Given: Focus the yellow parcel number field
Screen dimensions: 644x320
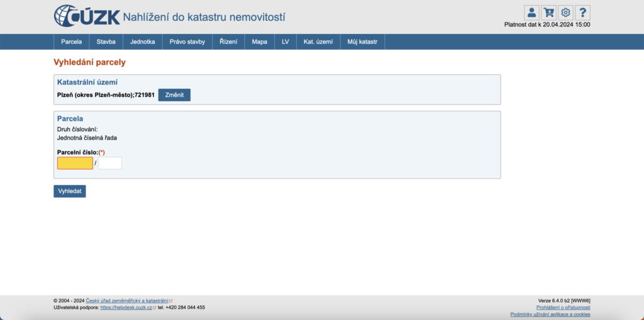Looking at the screenshot, I should pyautogui.click(x=75, y=163).
